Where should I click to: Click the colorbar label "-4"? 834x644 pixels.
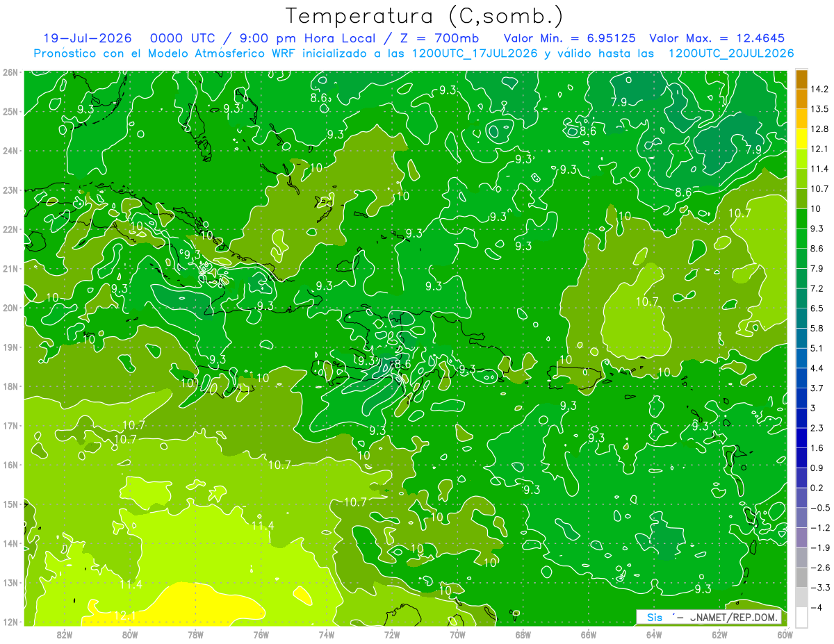tap(817, 607)
